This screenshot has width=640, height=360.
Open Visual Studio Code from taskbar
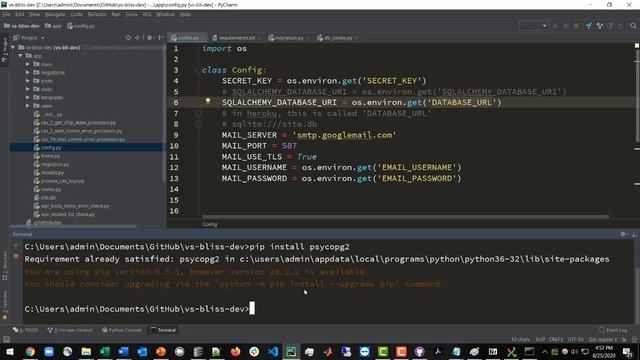tap(273, 351)
